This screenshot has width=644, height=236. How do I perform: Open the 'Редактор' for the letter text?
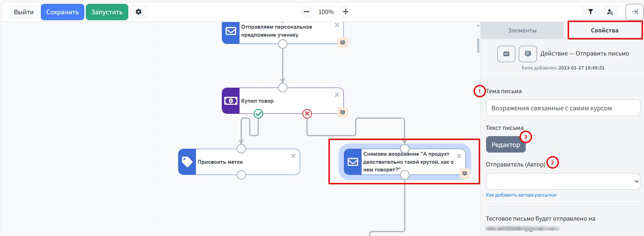point(506,145)
